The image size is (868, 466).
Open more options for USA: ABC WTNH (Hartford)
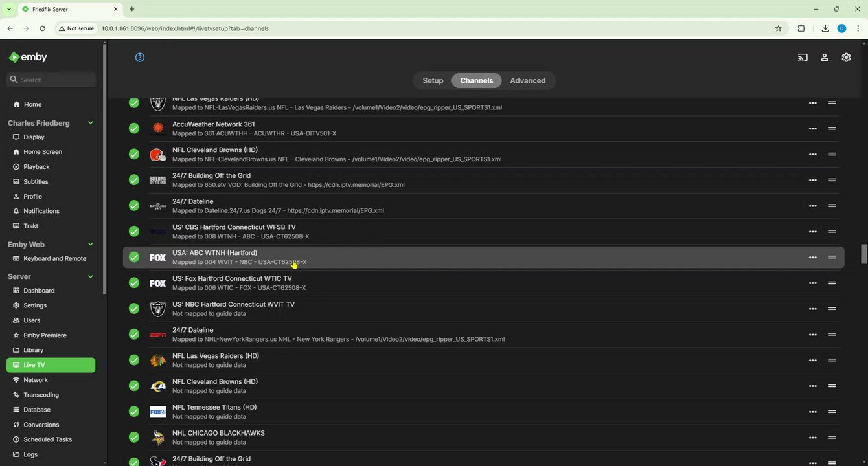[812, 258]
